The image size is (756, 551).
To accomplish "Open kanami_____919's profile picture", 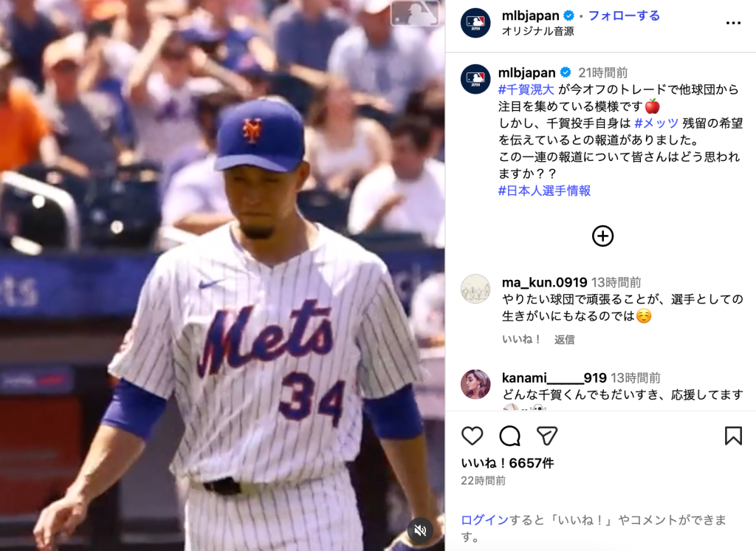I will coord(475,384).
